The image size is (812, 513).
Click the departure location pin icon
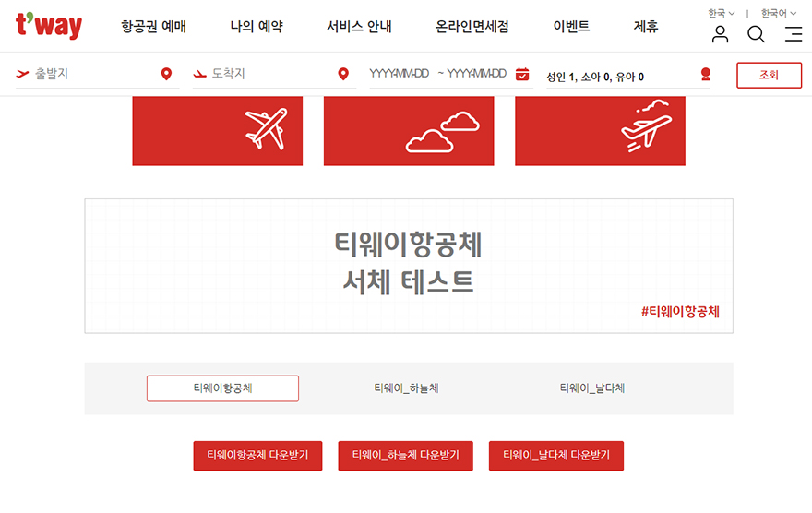(166, 74)
